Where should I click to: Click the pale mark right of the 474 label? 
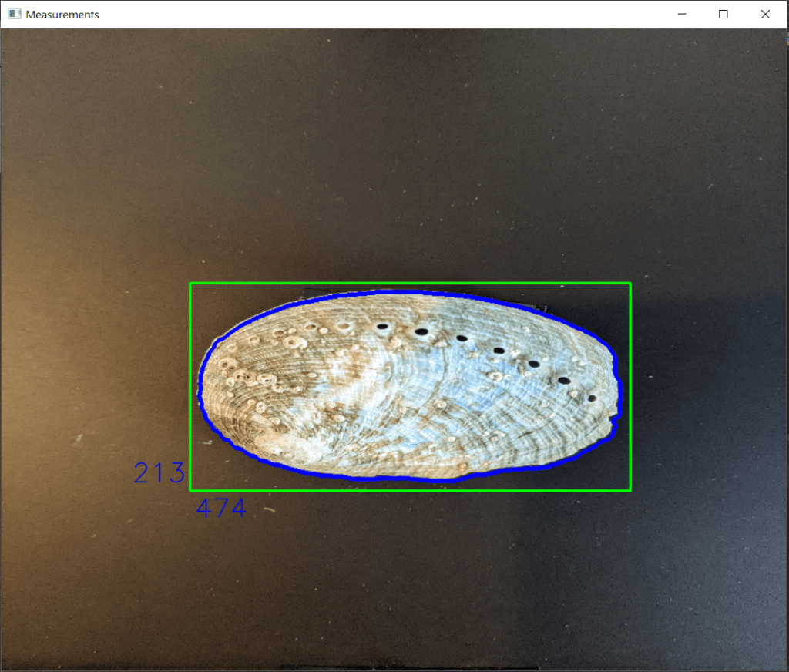[x=267, y=509]
